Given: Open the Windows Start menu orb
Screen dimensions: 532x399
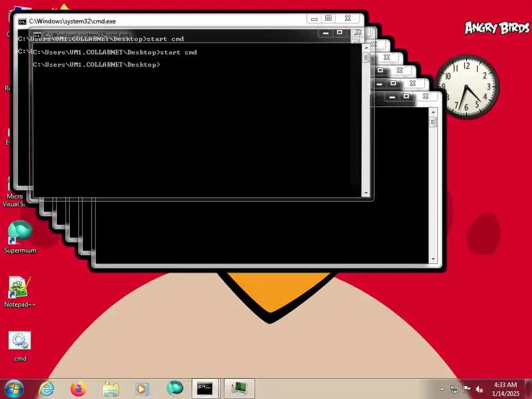Looking at the screenshot, I should click(14, 389).
